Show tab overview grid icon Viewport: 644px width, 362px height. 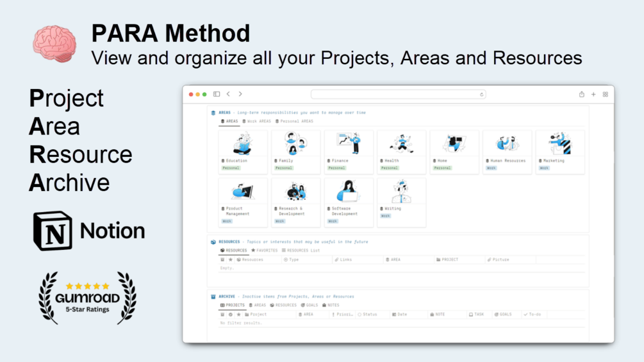click(x=606, y=94)
